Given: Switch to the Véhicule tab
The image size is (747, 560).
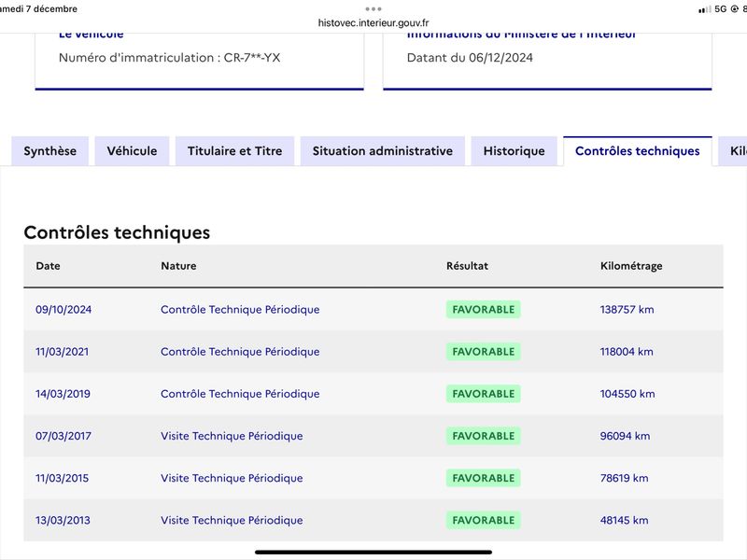Looking at the screenshot, I should click(132, 151).
